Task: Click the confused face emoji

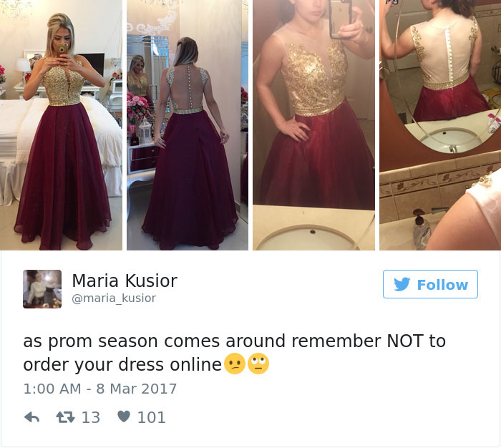Action: 235,364
